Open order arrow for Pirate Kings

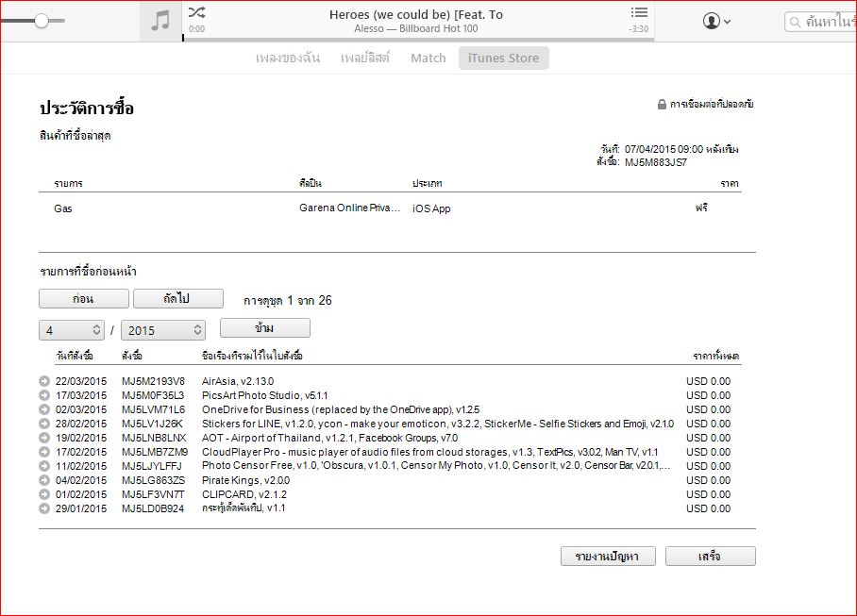44,480
